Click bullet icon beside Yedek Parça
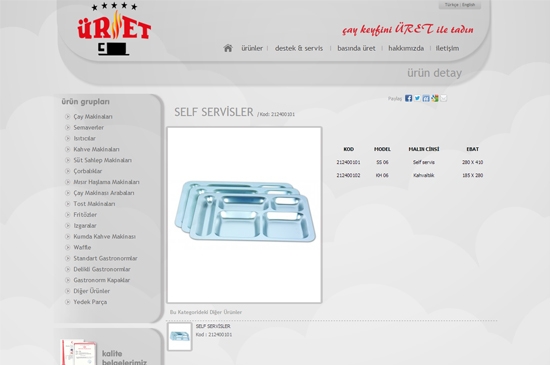The height and width of the screenshot is (365, 550). 68,302
